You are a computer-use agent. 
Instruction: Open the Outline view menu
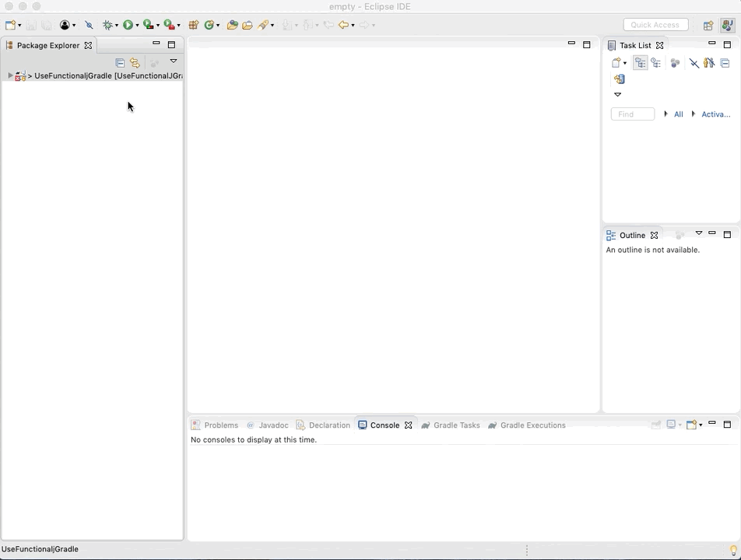tap(699, 233)
